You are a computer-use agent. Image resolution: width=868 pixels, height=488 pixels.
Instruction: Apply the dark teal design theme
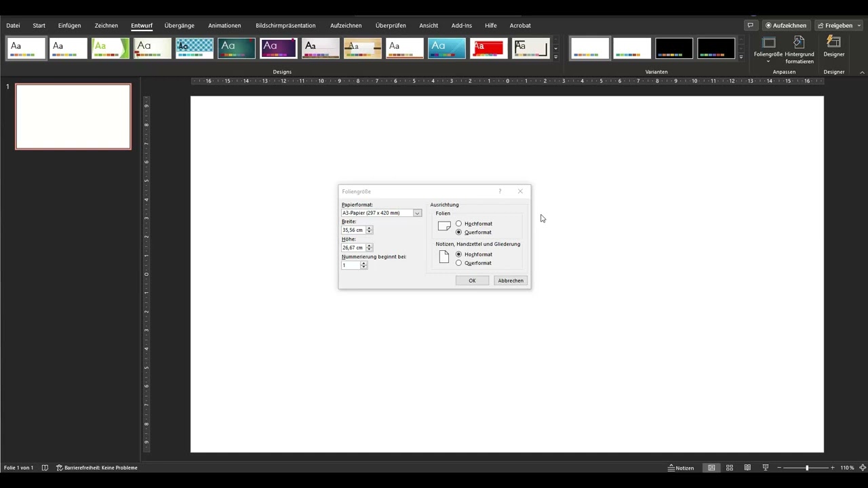[x=237, y=48]
